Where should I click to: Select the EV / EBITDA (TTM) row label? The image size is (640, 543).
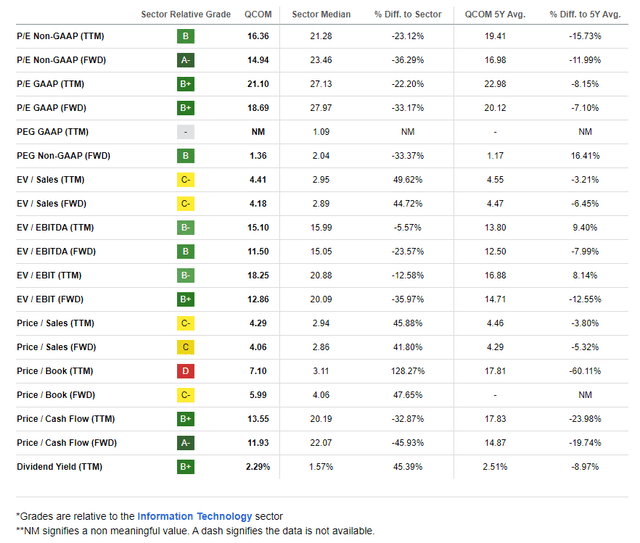click(x=55, y=227)
